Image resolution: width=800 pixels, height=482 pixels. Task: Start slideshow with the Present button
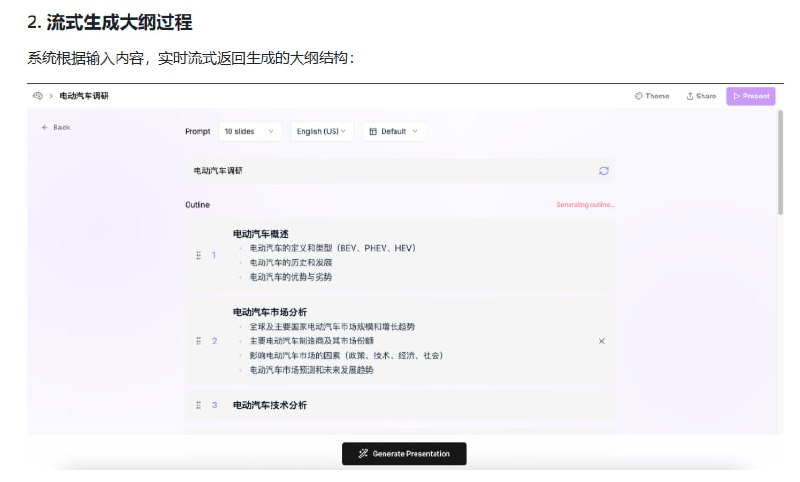tap(750, 96)
